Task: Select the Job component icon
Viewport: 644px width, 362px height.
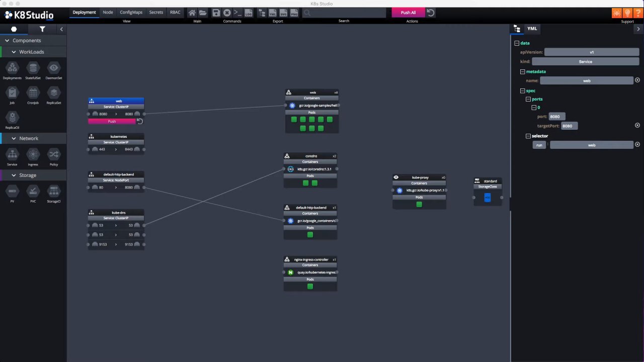Action: pos(12,93)
